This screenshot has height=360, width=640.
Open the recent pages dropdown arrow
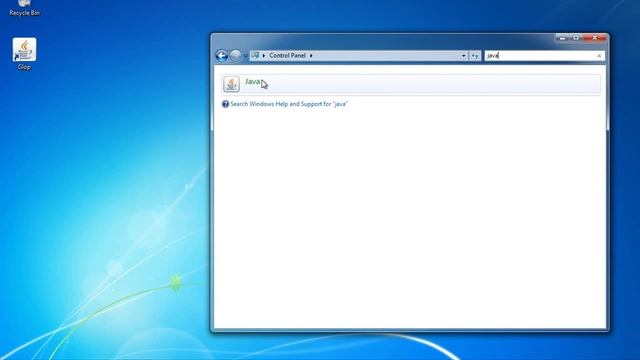(x=246, y=56)
